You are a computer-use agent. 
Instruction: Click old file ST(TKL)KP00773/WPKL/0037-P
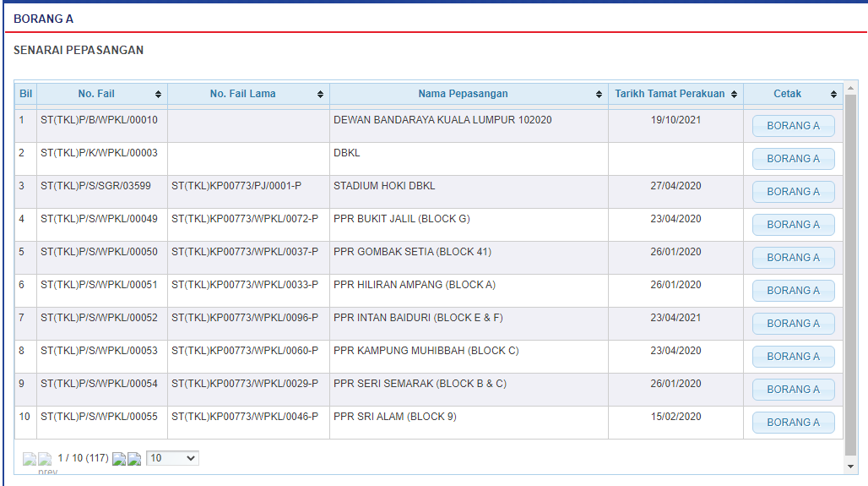pos(245,252)
